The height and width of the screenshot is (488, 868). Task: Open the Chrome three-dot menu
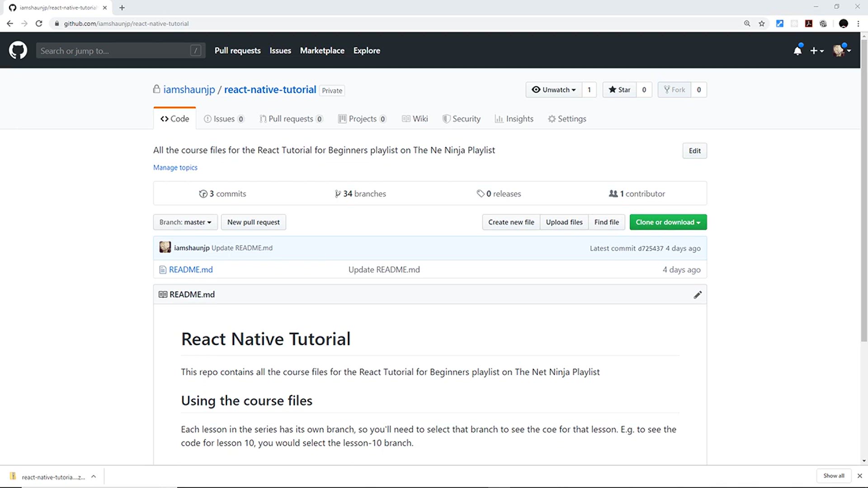pyautogui.click(x=858, y=23)
